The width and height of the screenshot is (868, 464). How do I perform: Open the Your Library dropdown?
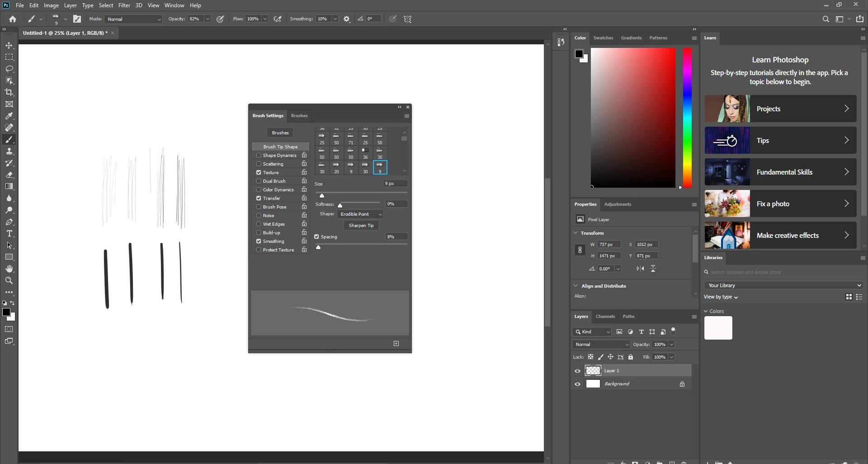pyautogui.click(x=784, y=285)
